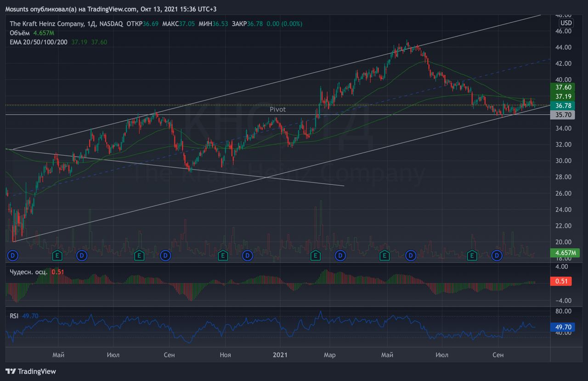The image size is (588, 381).
Task: Click dividend D marker above Сен 2021 label
Action: pyautogui.click(x=497, y=255)
